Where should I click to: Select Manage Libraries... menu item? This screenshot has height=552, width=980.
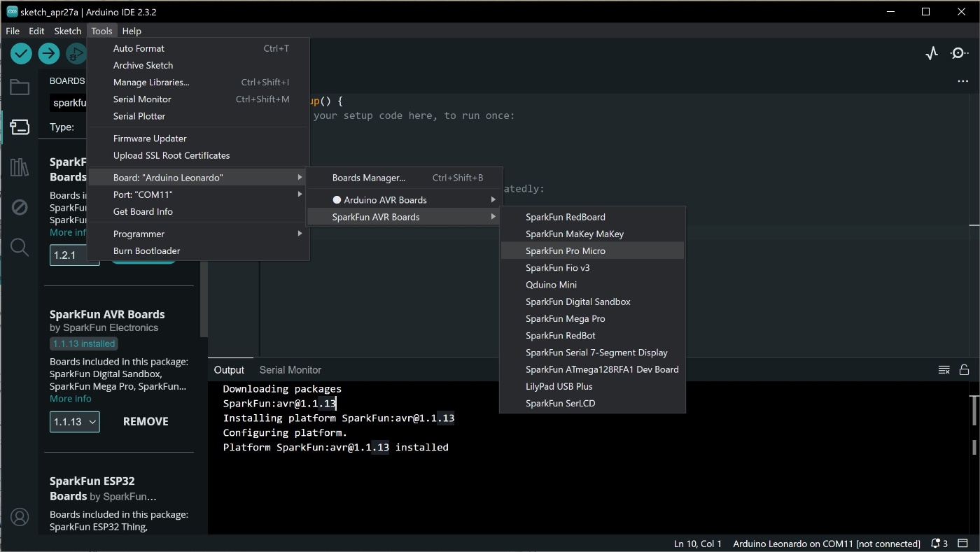tap(198, 82)
